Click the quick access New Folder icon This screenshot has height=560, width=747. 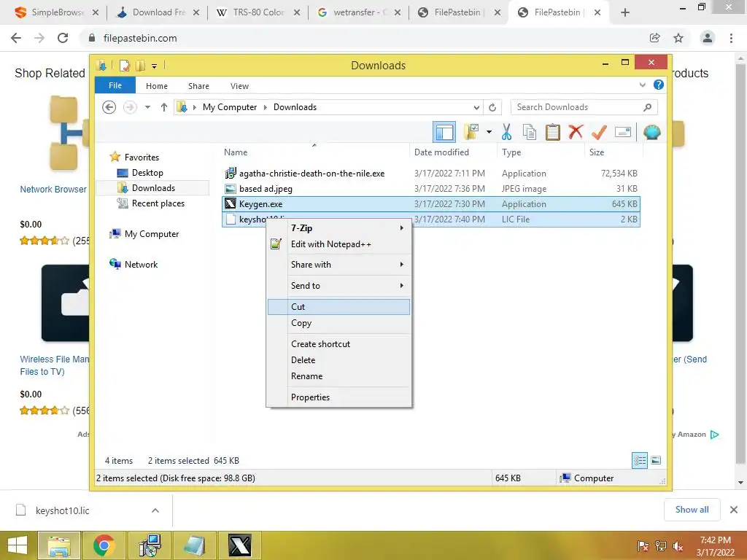(x=140, y=65)
